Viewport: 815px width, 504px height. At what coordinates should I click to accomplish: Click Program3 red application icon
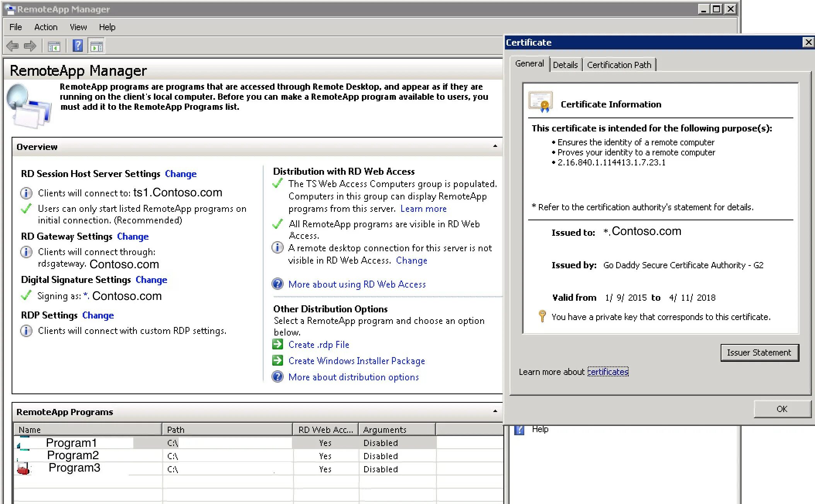24,469
